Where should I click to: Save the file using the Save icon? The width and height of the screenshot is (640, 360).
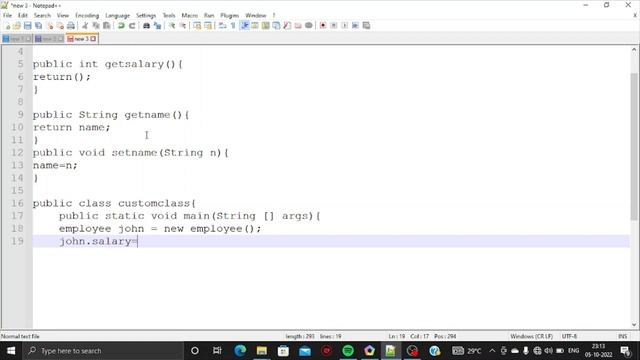coord(27,26)
